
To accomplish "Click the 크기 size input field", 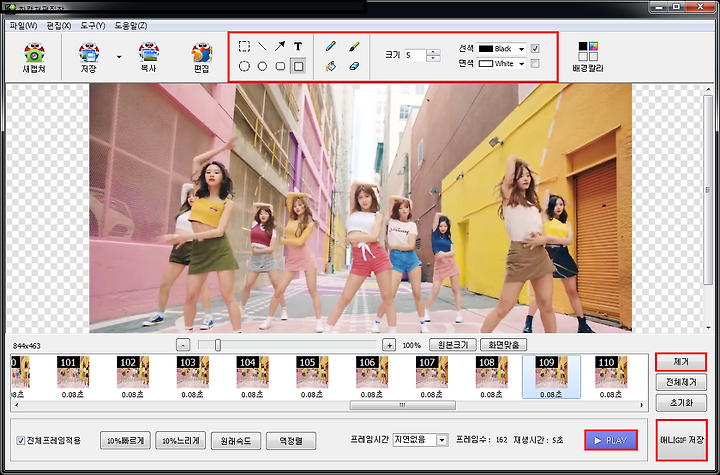I will pyautogui.click(x=415, y=56).
